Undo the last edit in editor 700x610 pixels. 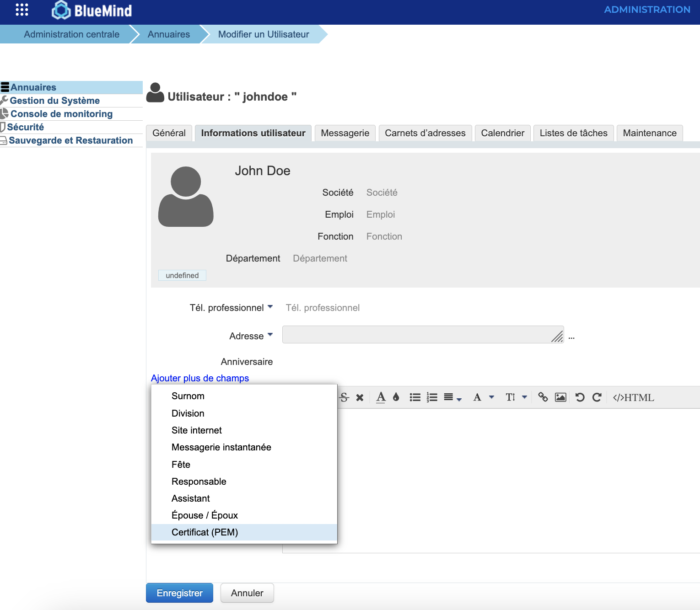580,397
